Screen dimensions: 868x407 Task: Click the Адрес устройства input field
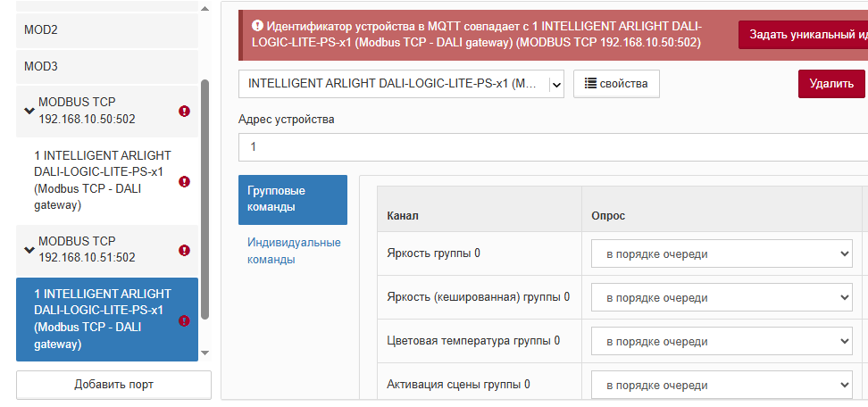553,146
